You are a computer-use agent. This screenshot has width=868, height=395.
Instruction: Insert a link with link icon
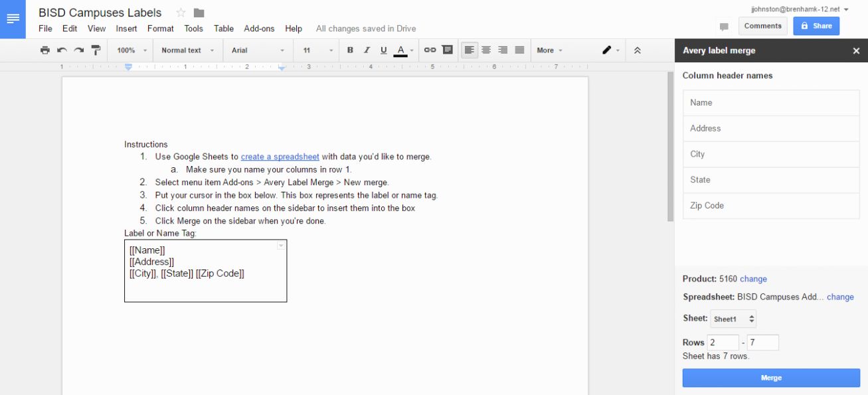(x=430, y=50)
